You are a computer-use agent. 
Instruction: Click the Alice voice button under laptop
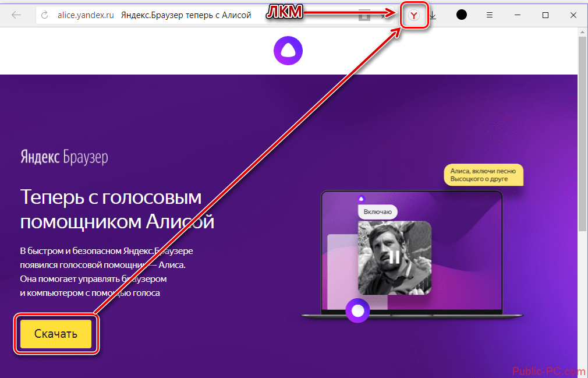357,310
